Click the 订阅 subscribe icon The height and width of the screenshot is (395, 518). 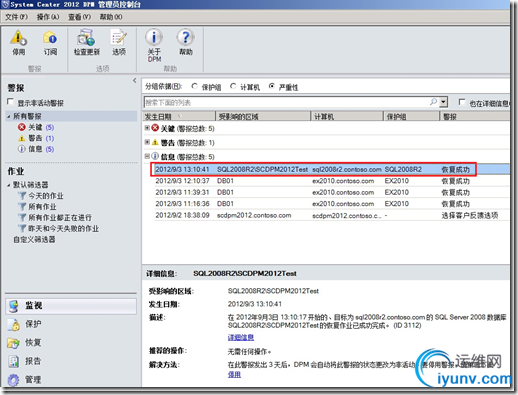50,38
